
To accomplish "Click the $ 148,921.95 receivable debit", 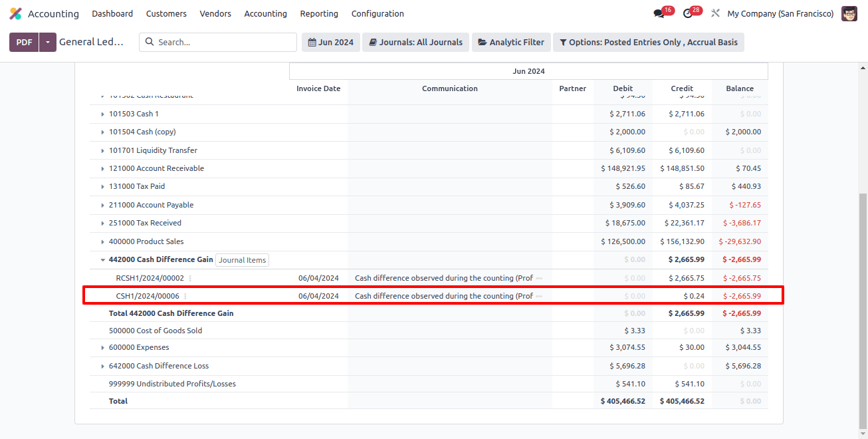I will pyautogui.click(x=623, y=168).
